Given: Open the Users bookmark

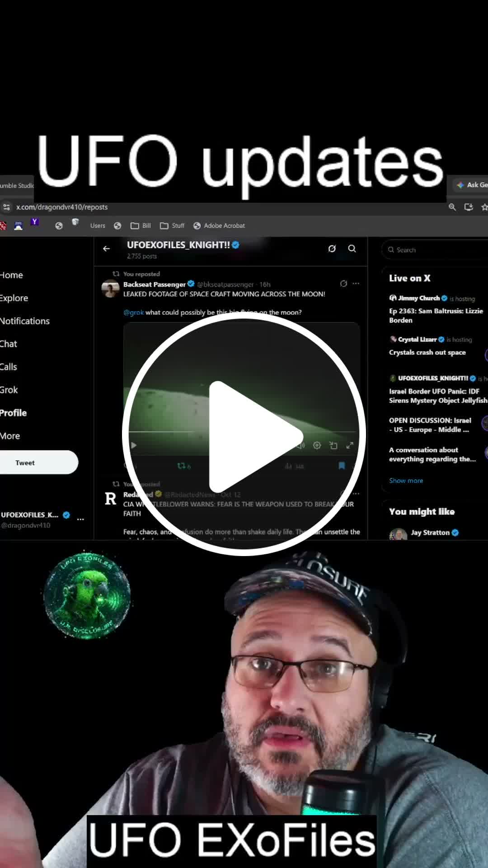Looking at the screenshot, I should point(98,226).
